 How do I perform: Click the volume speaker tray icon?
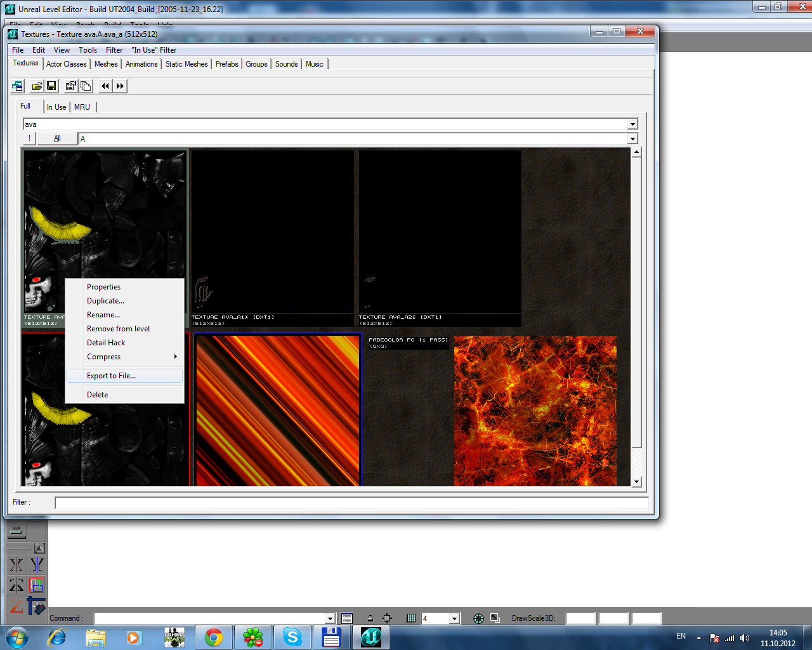pos(745,638)
